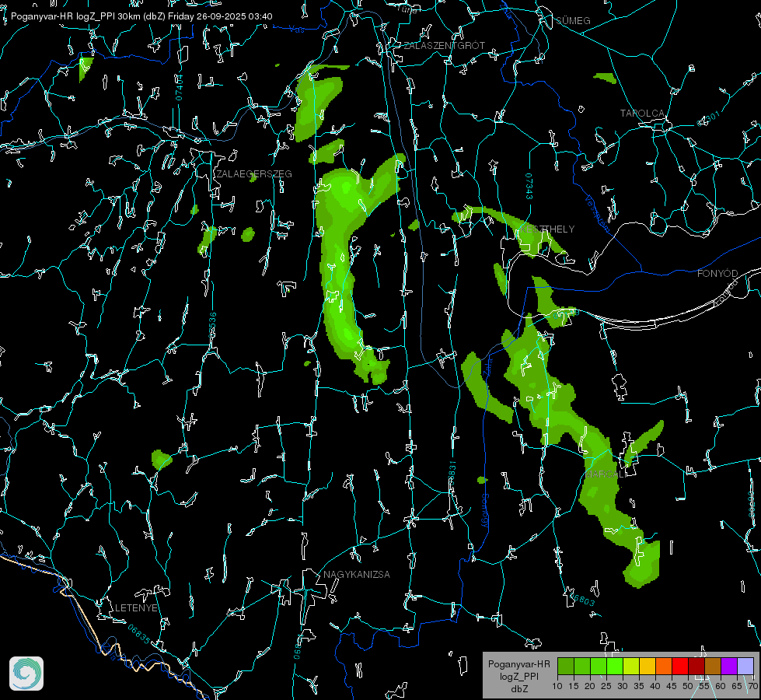The height and width of the screenshot is (700, 761).
Task: Select the 60–65 dBZ purple swatch
Action: click(x=728, y=667)
